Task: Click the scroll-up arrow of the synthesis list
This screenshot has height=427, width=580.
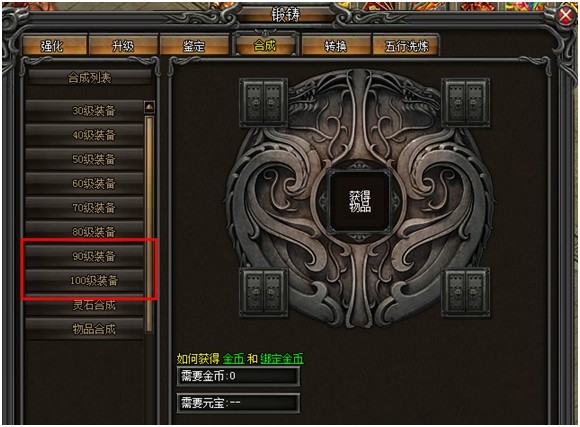Action: [149, 107]
